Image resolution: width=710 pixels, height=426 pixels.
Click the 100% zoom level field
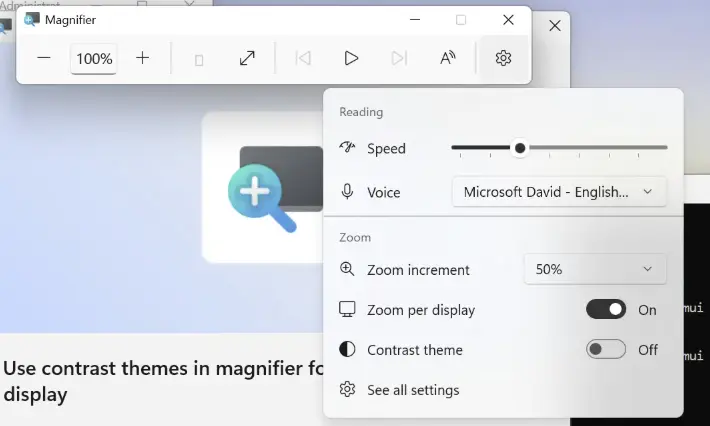94,58
